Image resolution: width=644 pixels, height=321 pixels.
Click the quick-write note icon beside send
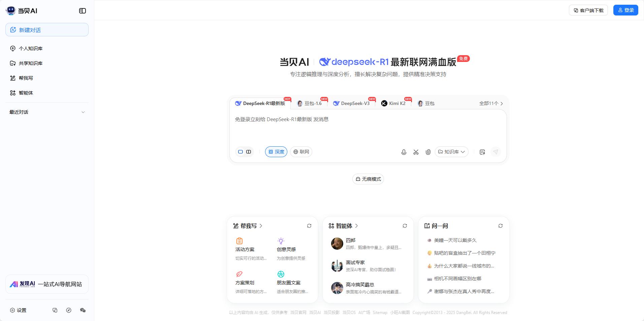[x=482, y=152]
